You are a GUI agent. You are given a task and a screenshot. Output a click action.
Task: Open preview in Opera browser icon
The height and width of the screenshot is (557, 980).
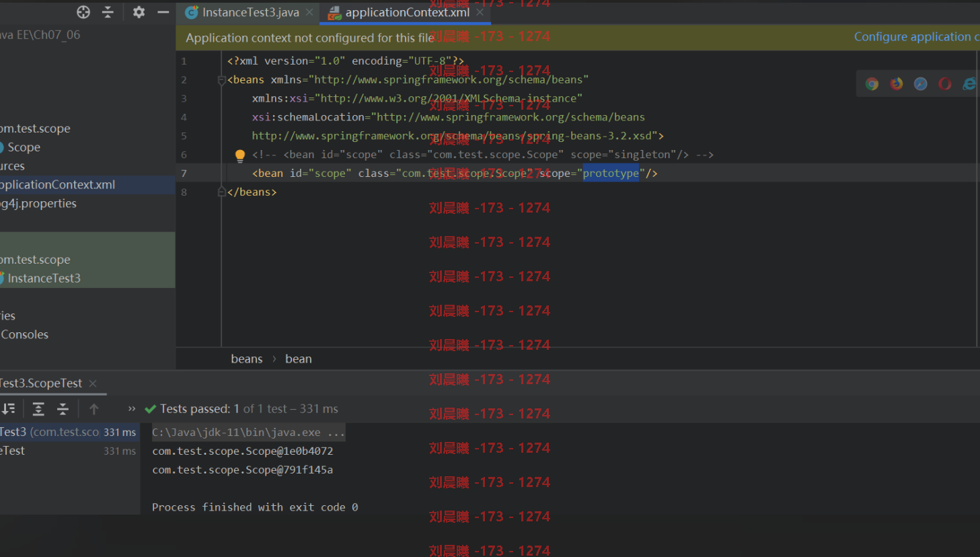coord(945,84)
